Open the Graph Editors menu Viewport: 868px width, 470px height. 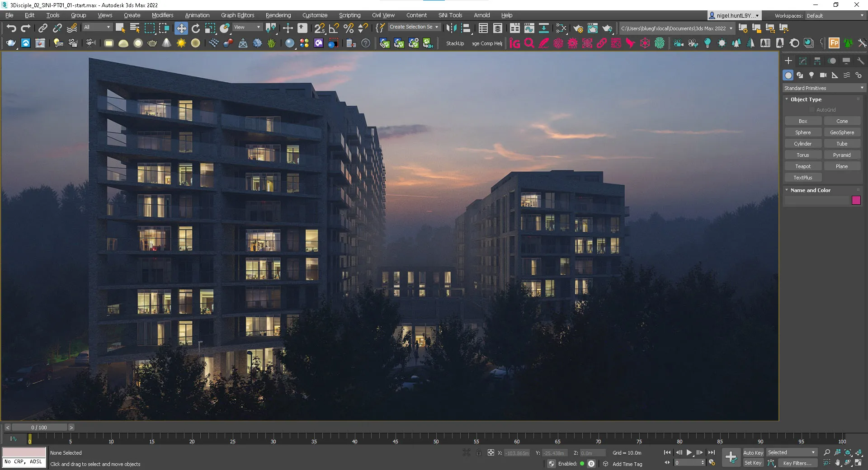pyautogui.click(x=237, y=15)
